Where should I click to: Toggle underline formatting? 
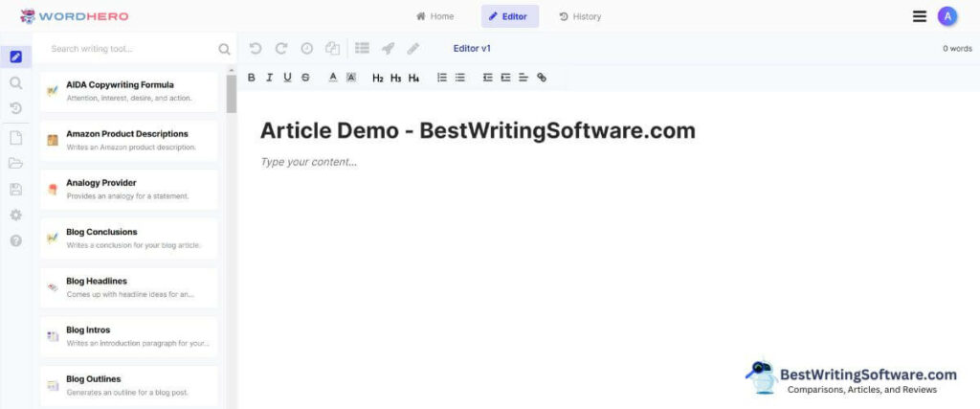[x=287, y=78]
